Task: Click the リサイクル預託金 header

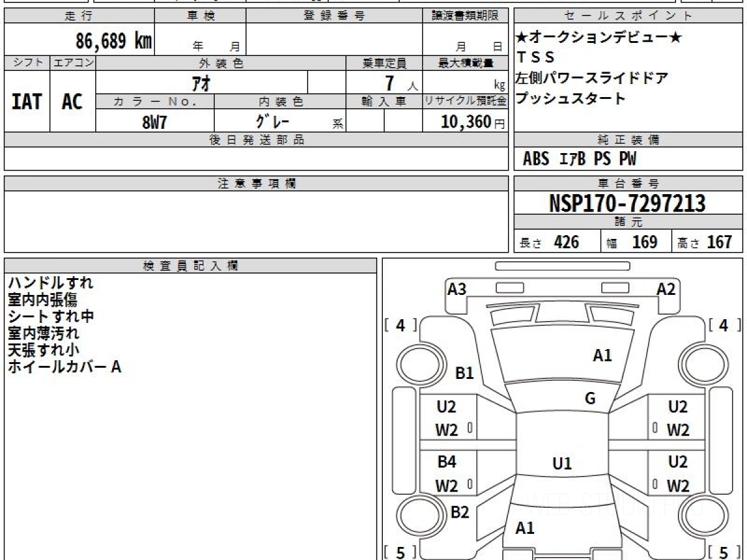Action: point(466,101)
